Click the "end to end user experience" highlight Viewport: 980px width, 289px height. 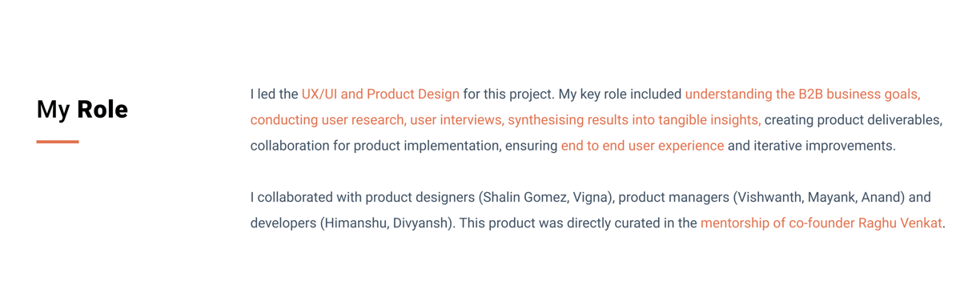(642, 146)
